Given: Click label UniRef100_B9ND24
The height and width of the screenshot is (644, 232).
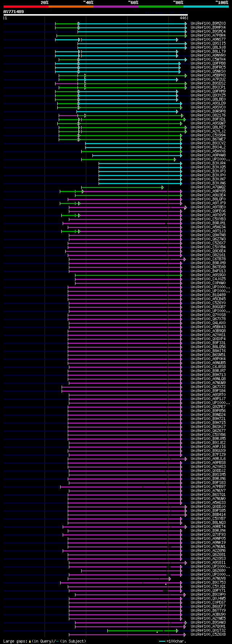Looking at the screenshot, I should [208, 415].
